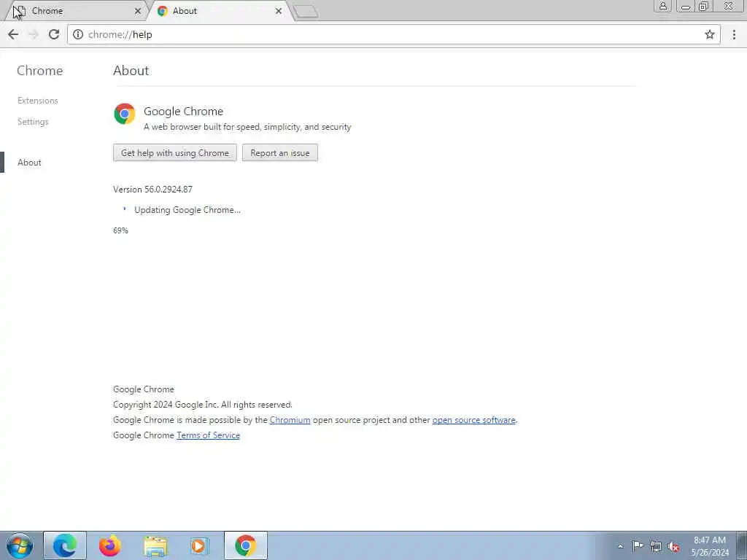Click Copyright 2024 Google Inc. text
Viewport: 747px width, 560px height.
tap(203, 405)
